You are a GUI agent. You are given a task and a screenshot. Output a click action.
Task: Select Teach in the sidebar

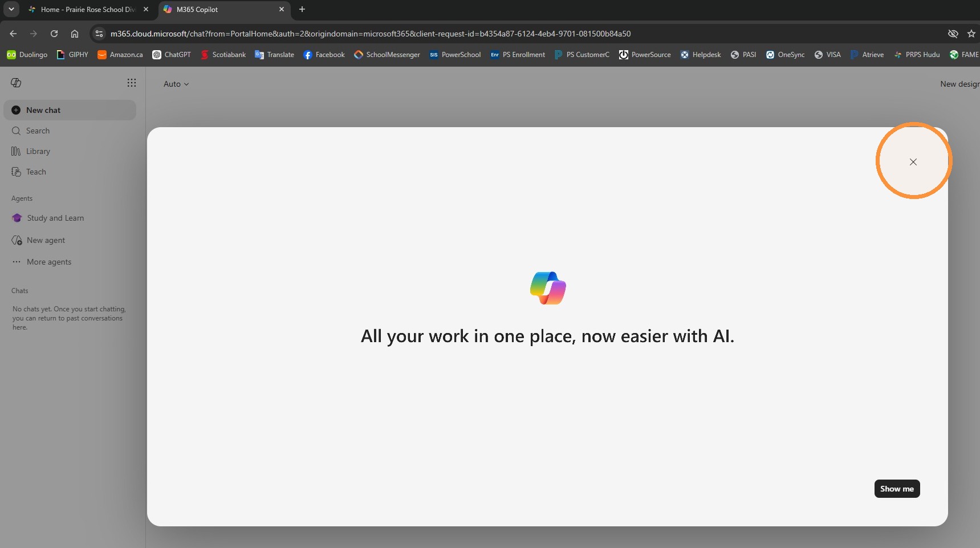(x=70, y=172)
